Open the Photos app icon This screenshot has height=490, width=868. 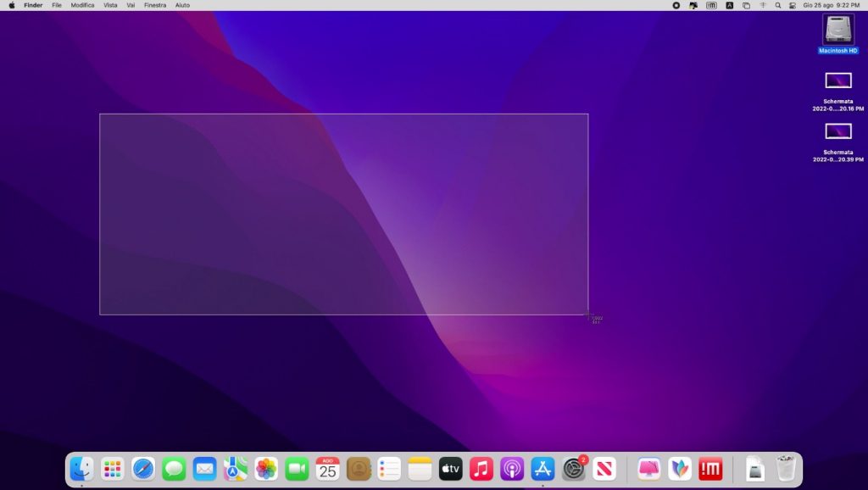pyautogui.click(x=266, y=468)
